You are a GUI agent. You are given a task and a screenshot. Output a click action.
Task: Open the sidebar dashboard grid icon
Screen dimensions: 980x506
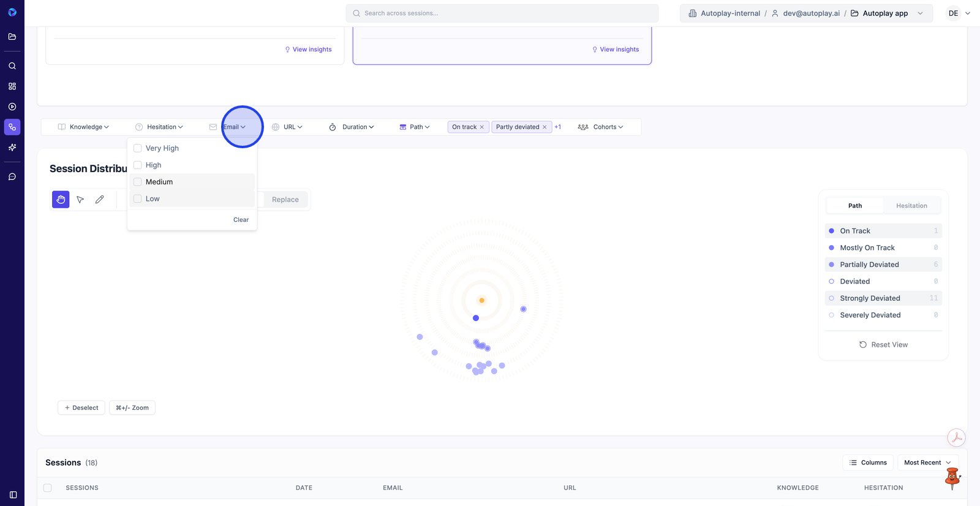pos(12,86)
